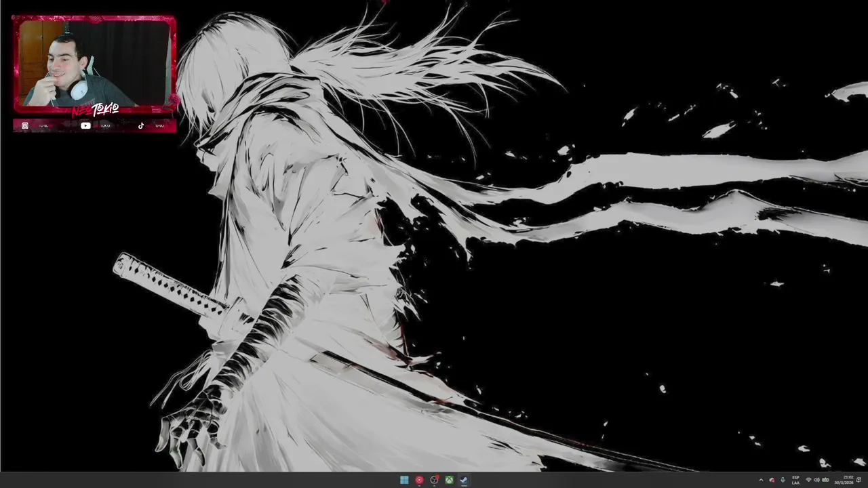Open the microphone tray indicator

click(x=783, y=480)
